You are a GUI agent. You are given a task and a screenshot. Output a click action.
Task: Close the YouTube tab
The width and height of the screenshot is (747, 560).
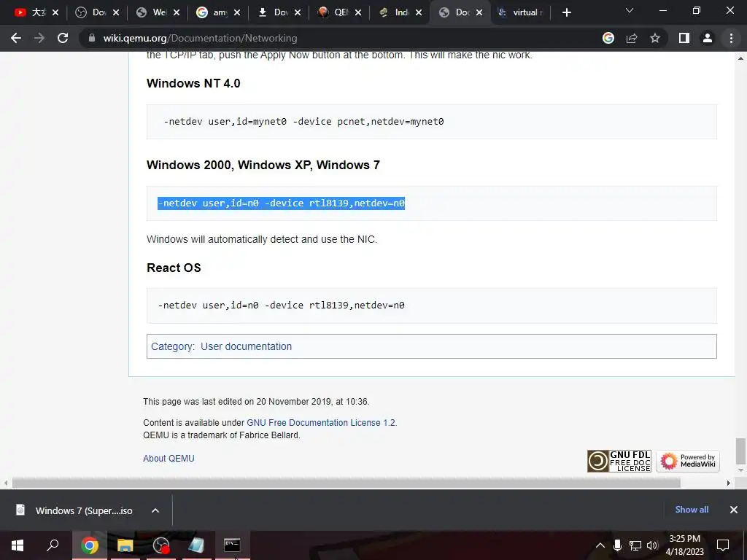55,12
